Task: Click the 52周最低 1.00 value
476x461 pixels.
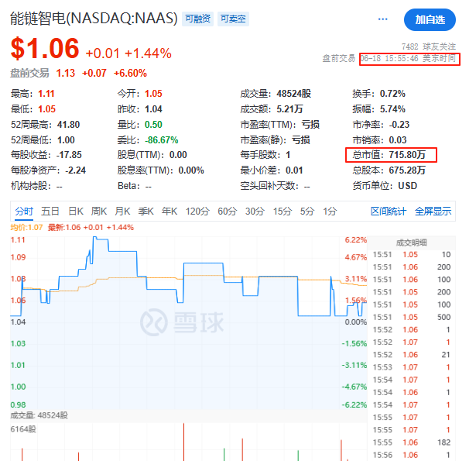Action: point(66,139)
